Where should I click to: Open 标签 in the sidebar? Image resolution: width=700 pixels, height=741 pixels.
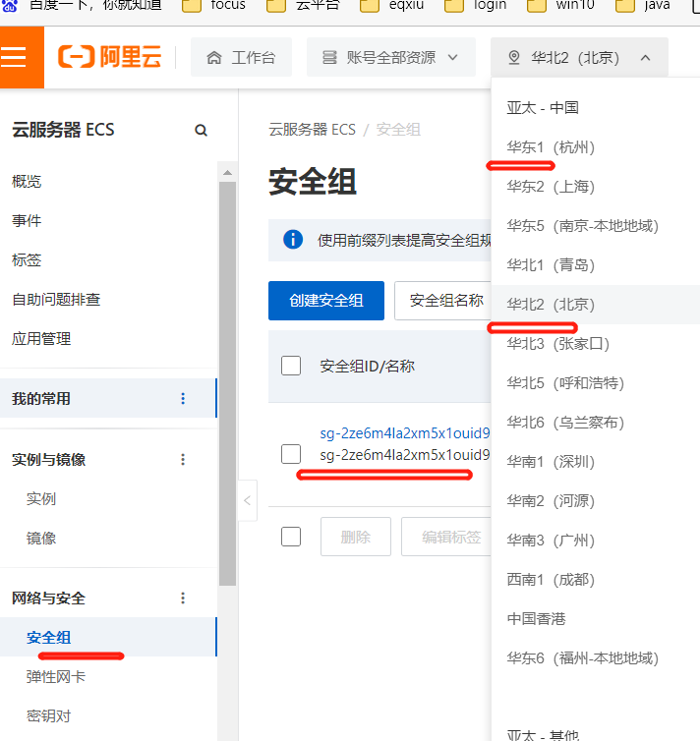[27, 259]
